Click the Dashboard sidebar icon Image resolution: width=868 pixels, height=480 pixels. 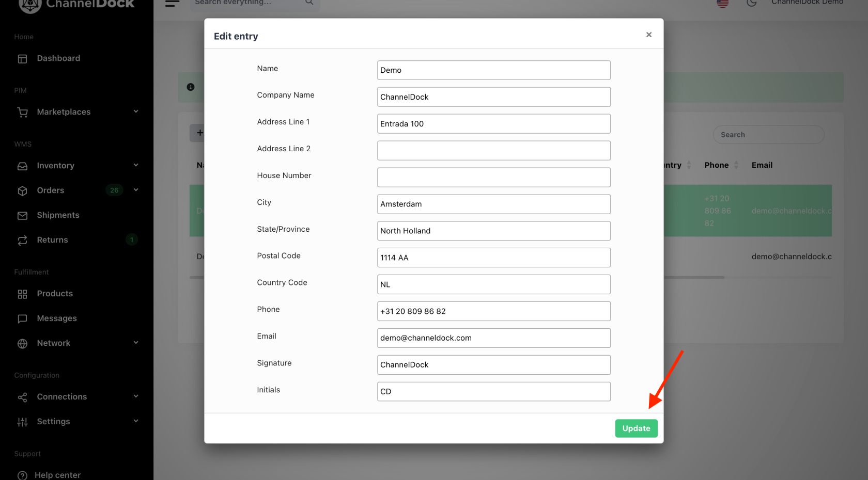(22, 59)
